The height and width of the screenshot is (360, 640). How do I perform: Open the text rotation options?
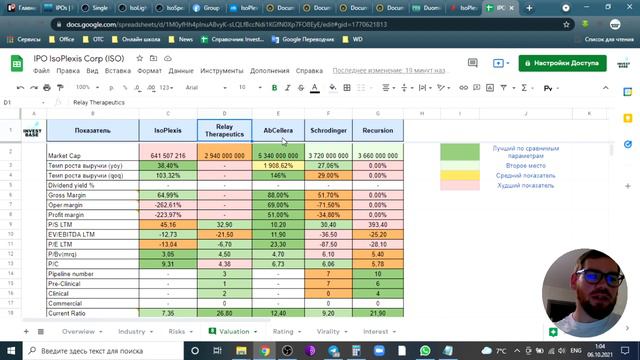tap(443, 88)
